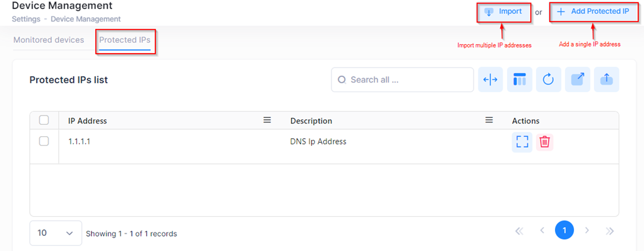Click the open-in-new-window export icon
644x251 pixels.
(578, 79)
